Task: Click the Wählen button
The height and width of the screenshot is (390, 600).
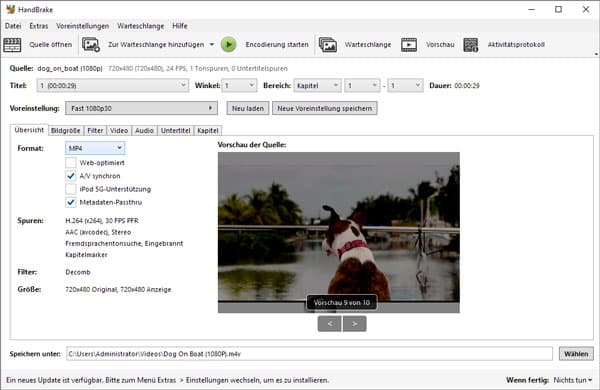Action: click(x=576, y=354)
